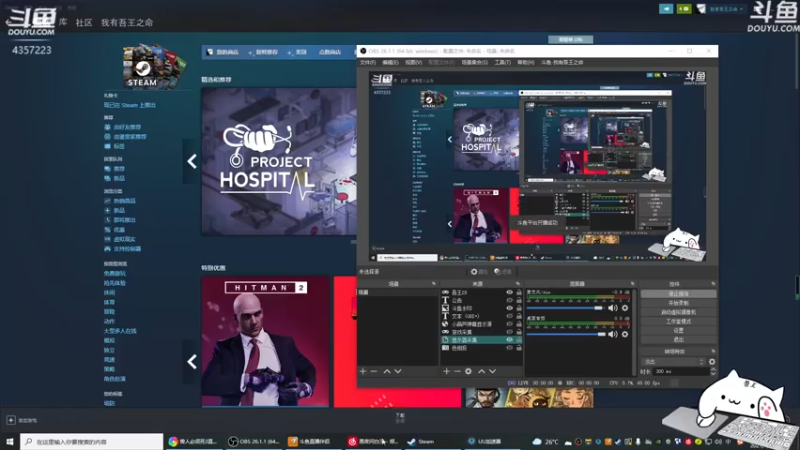Open the Windows Start menu
Image resolution: width=800 pixels, height=450 pixels.
click(10, 441)
